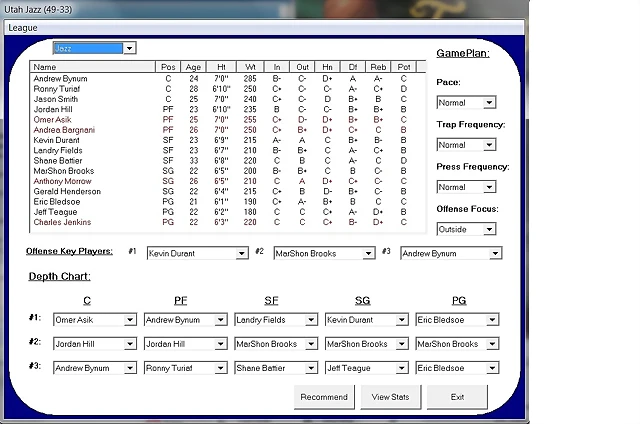Viewport: 640px width, 424px height.
Task: Sort roster by In column header
Action: pyautogui.click(x=277, y=67)
